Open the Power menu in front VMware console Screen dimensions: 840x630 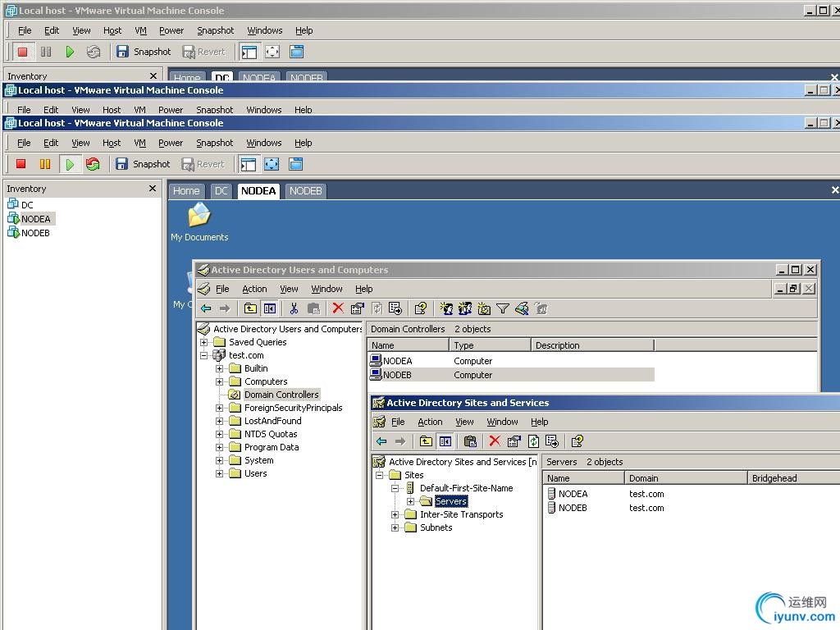tap(171, 143)
